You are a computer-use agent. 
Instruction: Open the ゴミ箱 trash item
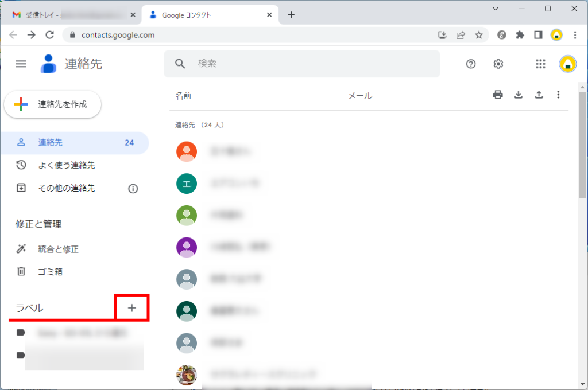point(50,271)
